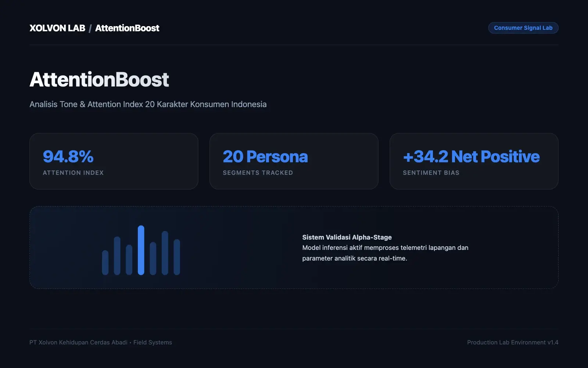Click AttentionBoost in the header breadcrumb
This screenshot has width=588, height=368.
click(127, 28)
